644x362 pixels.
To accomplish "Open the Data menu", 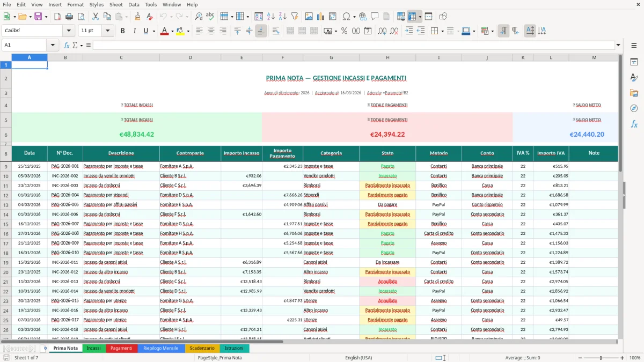I will [x=134, y=4].
